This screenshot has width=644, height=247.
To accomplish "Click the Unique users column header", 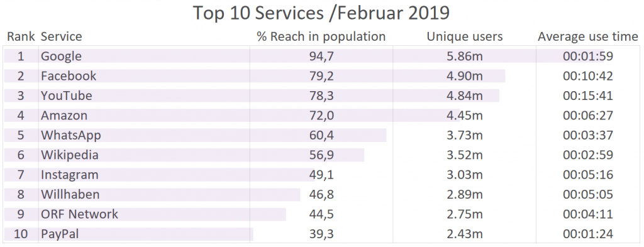I will point(465,36).
